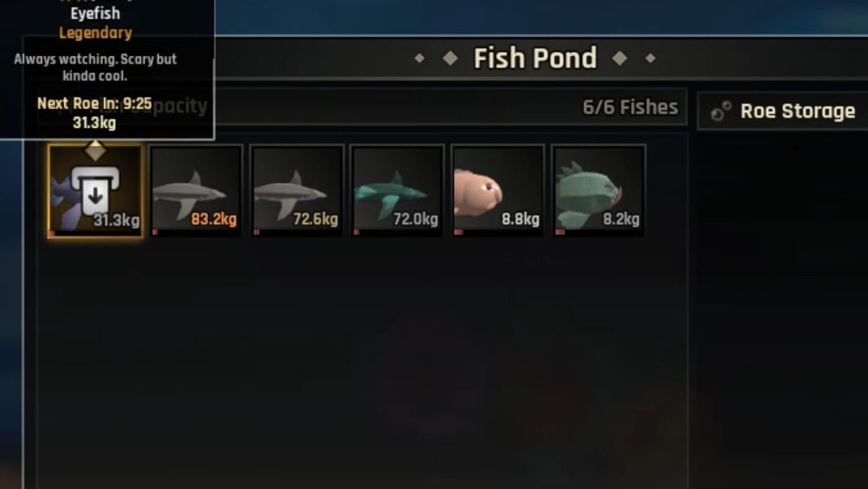Click the small diamond at far left of title

click(420, 58)
